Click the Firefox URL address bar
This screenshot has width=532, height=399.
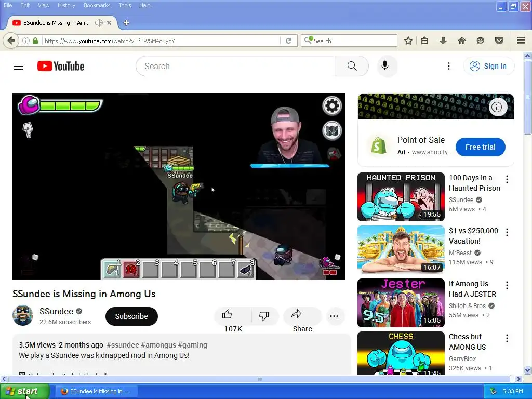161,41
